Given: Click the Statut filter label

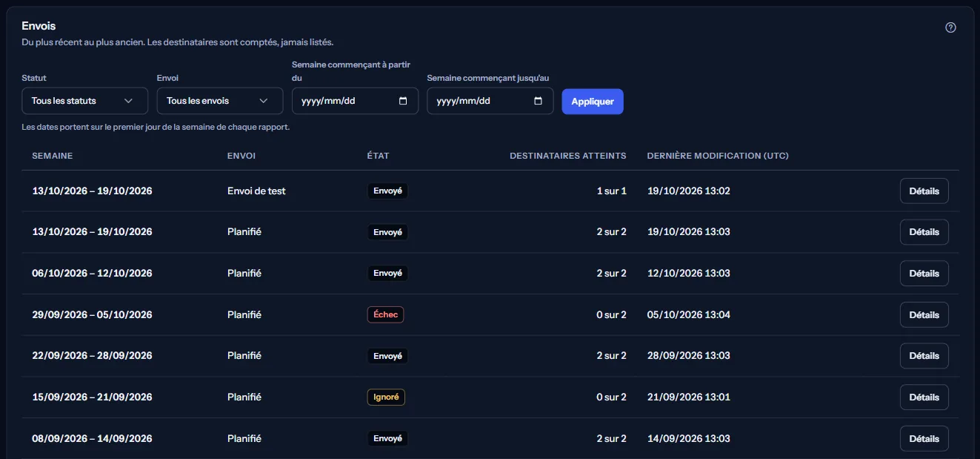Looking at the screenshot, I should [34, 78].
